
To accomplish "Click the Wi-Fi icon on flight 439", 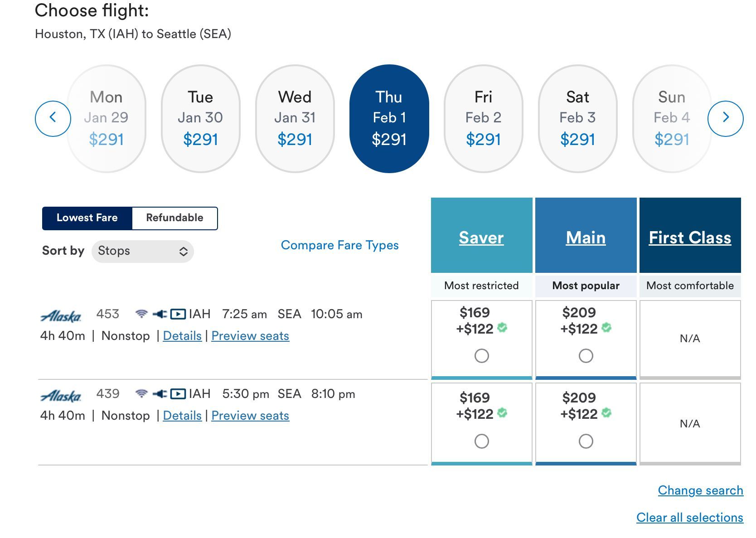I will tap(141, 393).
